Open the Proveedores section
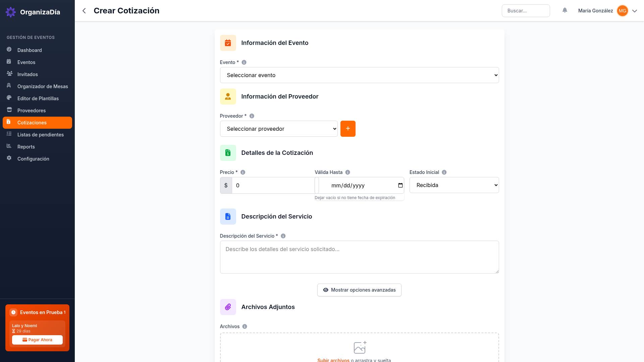This screenshot has width=644, height=362. (x=32, y=110)
